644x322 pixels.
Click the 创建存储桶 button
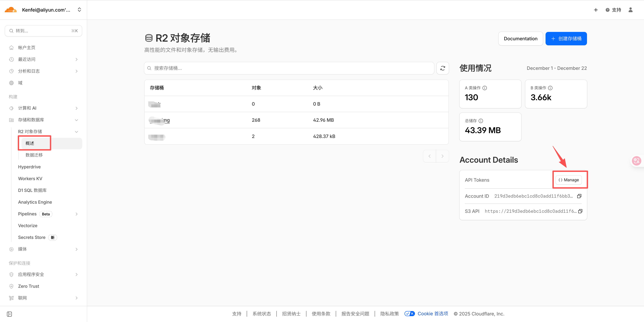click(x=566, y=39)
